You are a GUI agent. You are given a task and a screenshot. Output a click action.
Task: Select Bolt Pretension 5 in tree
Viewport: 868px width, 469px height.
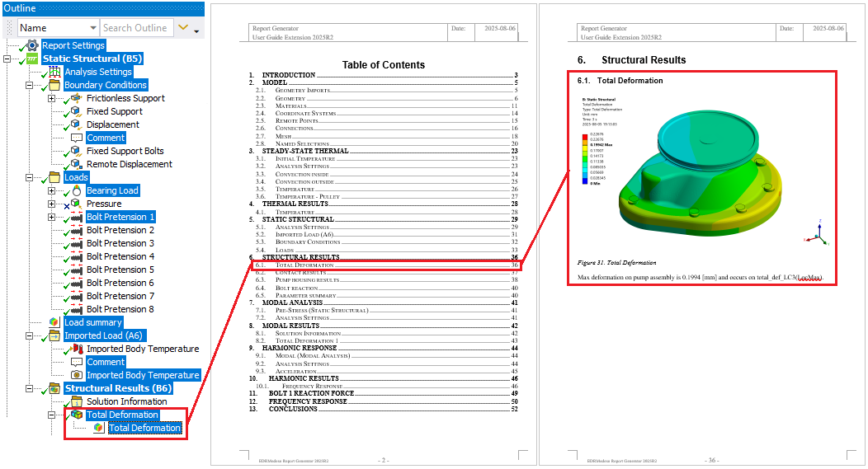pyautogui.click(x=120, y=270)
